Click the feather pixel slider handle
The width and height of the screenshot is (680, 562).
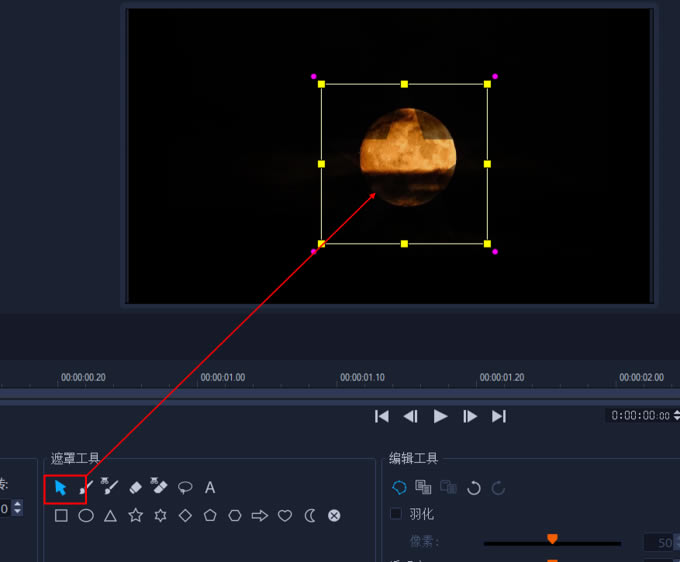[552, 540]
